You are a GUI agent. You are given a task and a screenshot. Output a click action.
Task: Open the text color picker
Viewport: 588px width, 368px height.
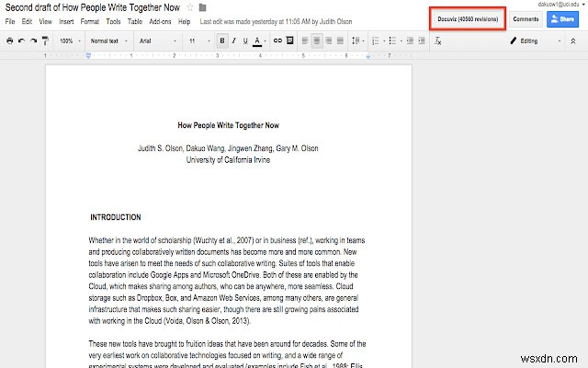(x=258, y=40)
